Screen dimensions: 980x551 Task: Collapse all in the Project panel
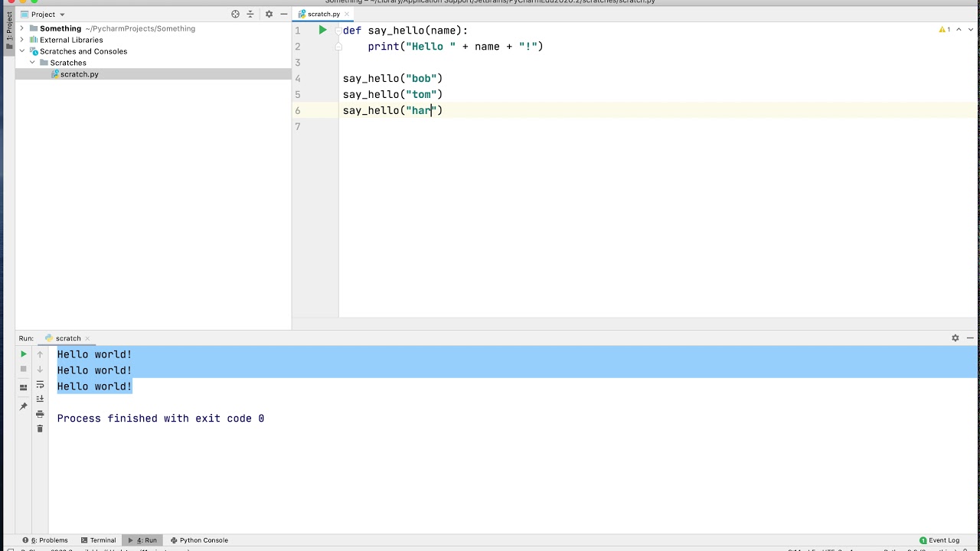[250, 14]
